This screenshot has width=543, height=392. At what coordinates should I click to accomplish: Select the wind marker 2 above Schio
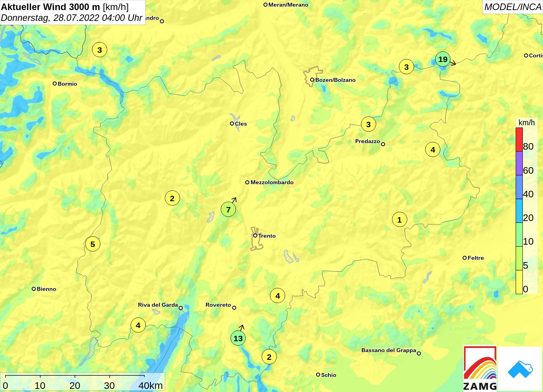(269, 357)
